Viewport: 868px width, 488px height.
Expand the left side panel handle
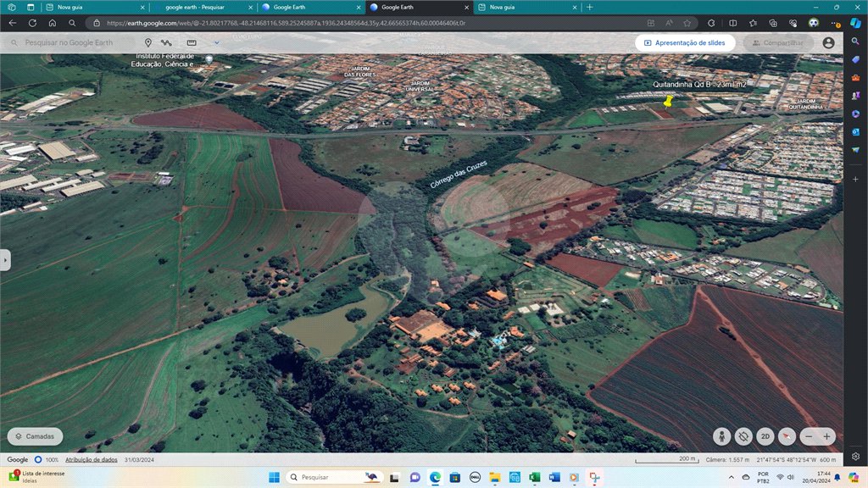(5, 260)
